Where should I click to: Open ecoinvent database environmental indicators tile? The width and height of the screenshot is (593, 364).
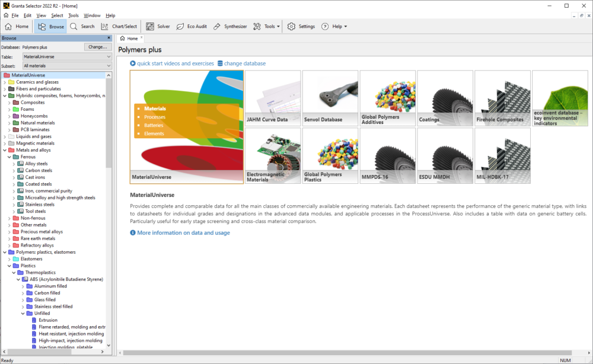pos(560,98)
